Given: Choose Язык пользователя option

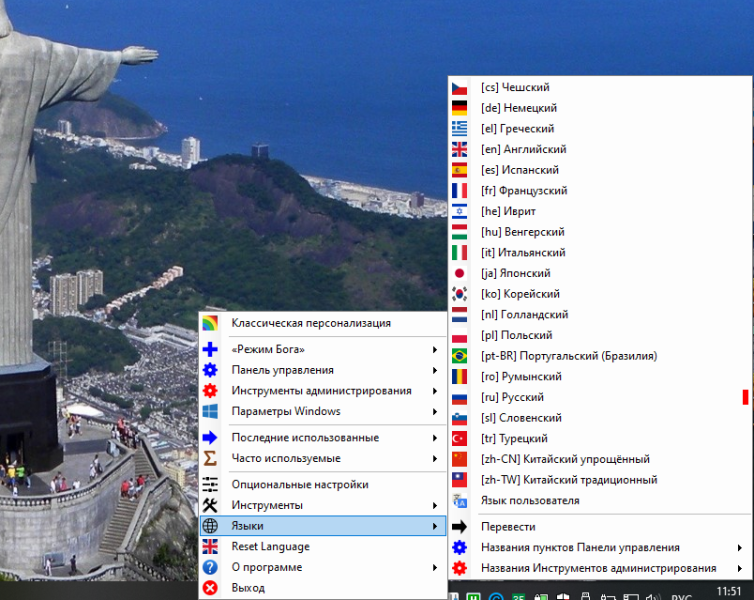Looking at the screenshot, I should click(x=600, y=500).
